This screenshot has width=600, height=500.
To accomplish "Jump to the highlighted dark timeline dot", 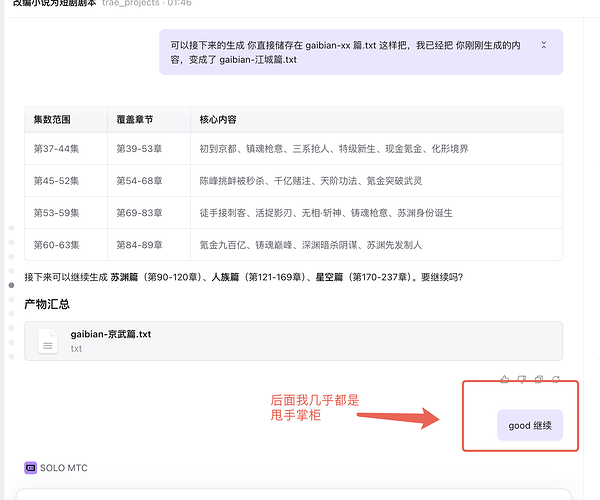I will coord(11,285).
